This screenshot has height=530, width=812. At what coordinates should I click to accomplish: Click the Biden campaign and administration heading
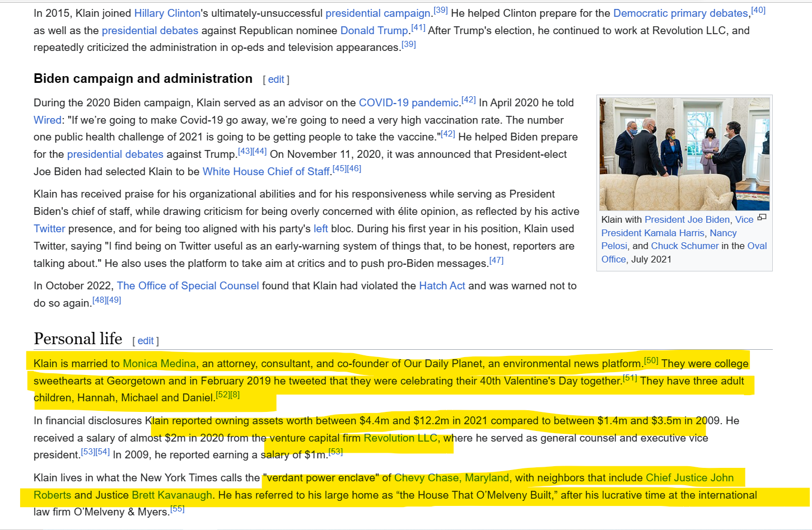click(x=143, y=78)
